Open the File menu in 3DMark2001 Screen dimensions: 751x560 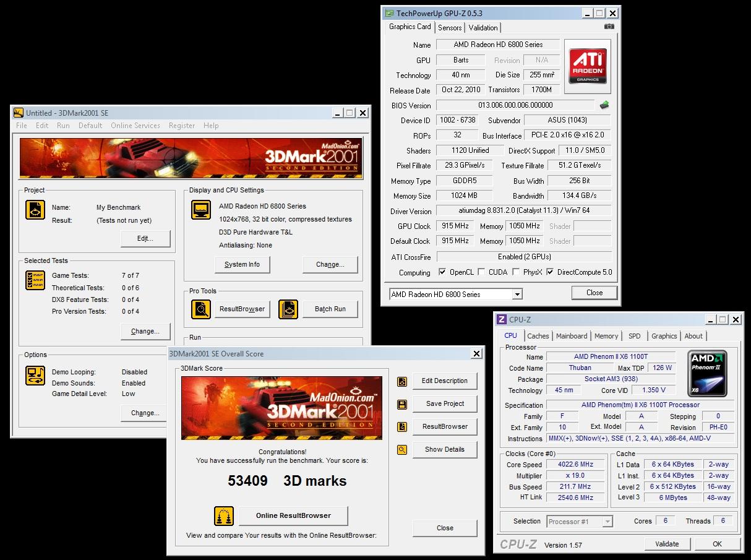[x=22, y=126]
